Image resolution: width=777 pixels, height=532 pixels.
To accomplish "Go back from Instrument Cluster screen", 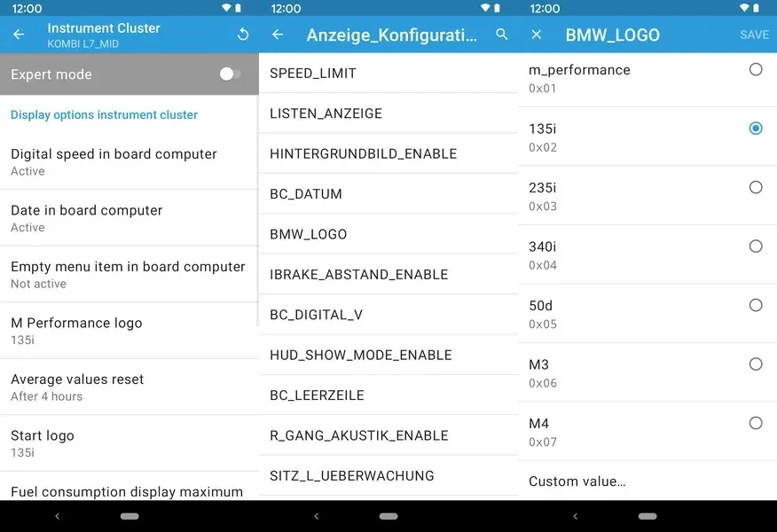I will pos(19,35).
